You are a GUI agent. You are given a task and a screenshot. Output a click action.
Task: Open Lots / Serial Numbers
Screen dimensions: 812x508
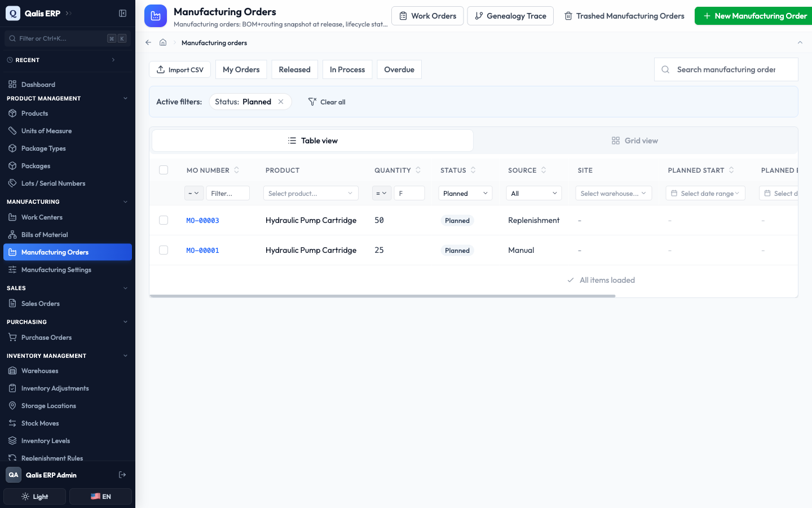tap(68, 183)
